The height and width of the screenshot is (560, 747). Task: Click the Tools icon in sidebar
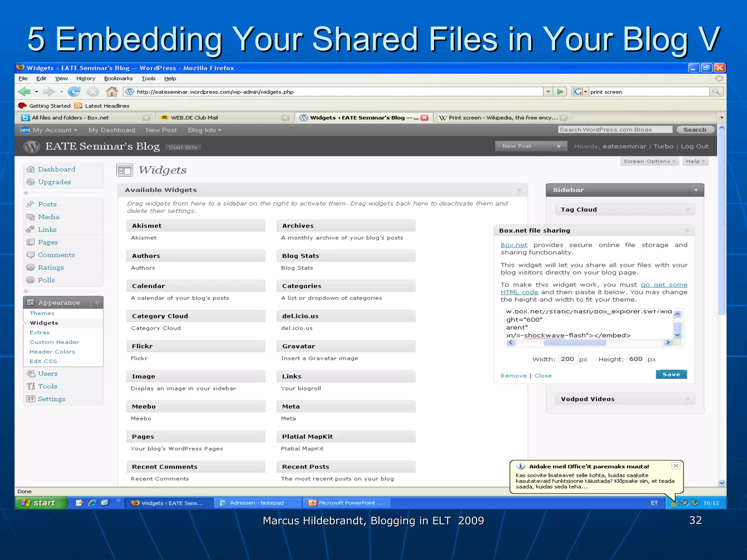[31, 386]
